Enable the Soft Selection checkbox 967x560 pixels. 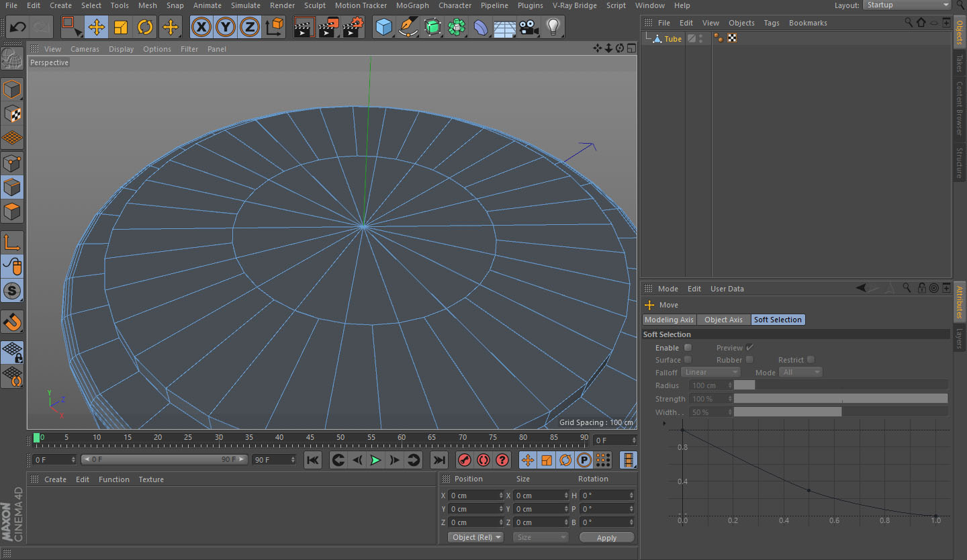[688, 348]
